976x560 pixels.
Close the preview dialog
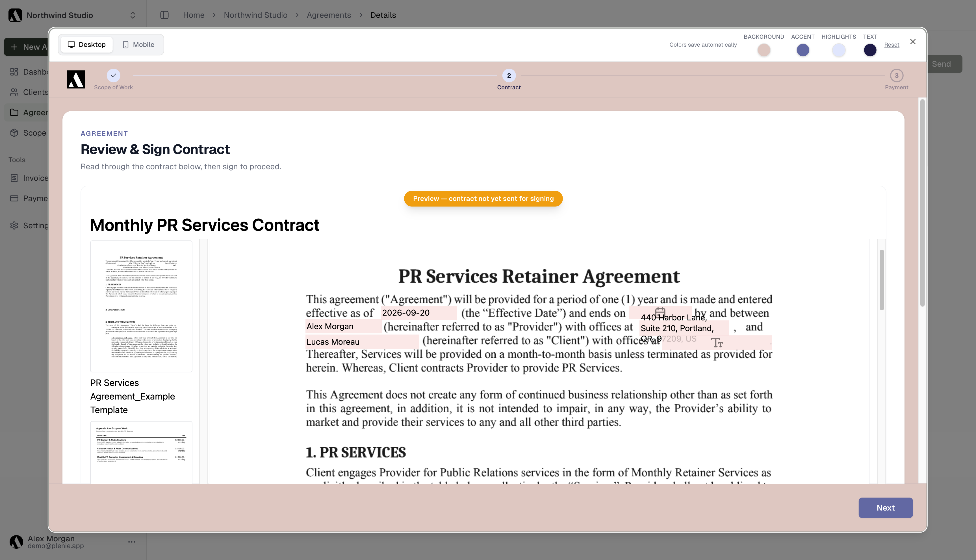[912, 42]
